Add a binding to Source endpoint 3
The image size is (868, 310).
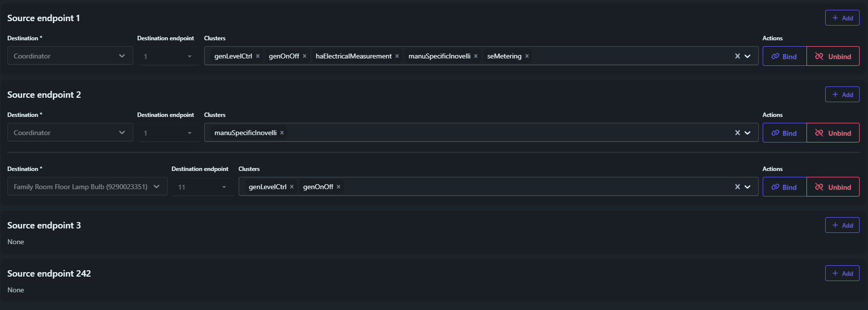coord(842,225)
